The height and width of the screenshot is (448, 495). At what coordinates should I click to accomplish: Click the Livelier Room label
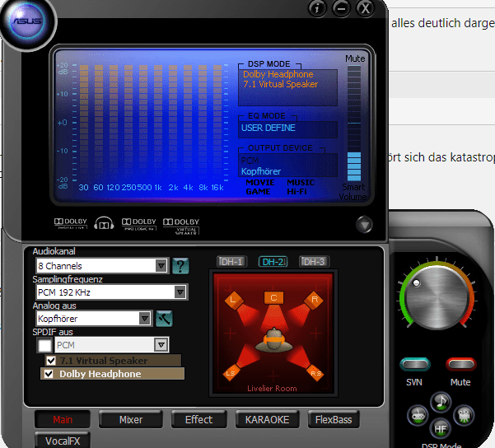click(x=272, y=389)
